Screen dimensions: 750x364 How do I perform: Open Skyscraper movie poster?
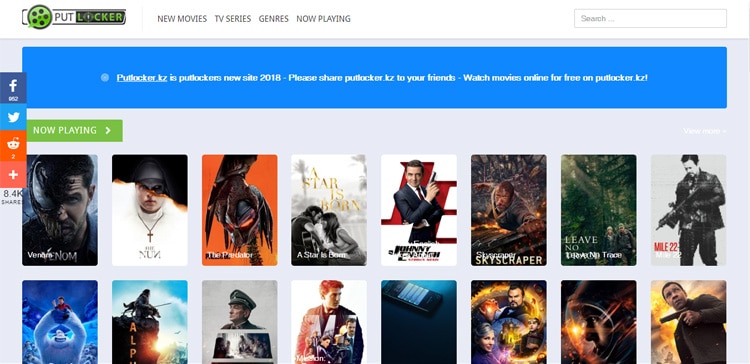point(509,210)
